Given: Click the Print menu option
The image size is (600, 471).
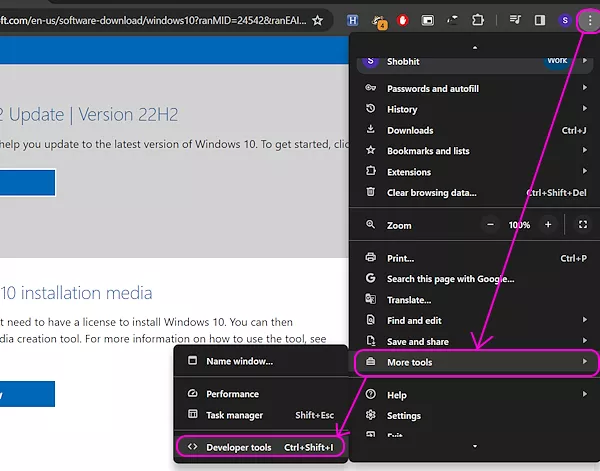Looking at the screenshot, I should pos(400,258).
